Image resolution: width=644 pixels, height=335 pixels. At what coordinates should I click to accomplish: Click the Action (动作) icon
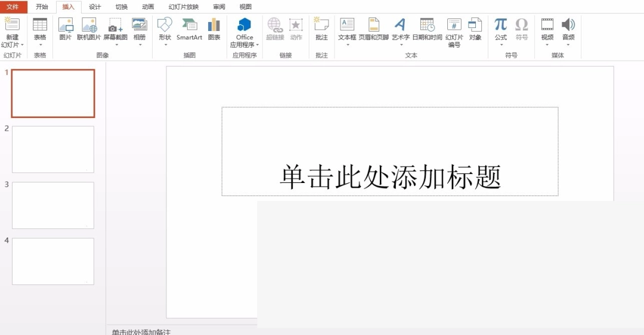click(296, 24)
